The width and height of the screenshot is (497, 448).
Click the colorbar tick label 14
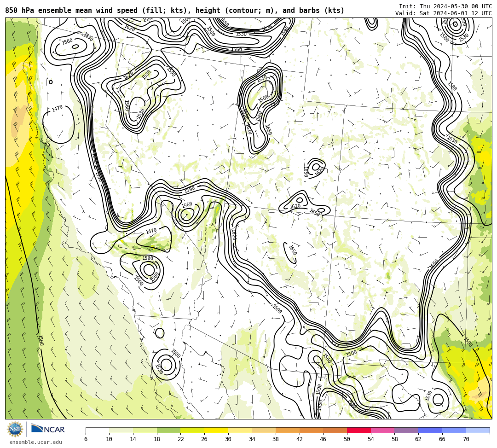click(133, 439)
